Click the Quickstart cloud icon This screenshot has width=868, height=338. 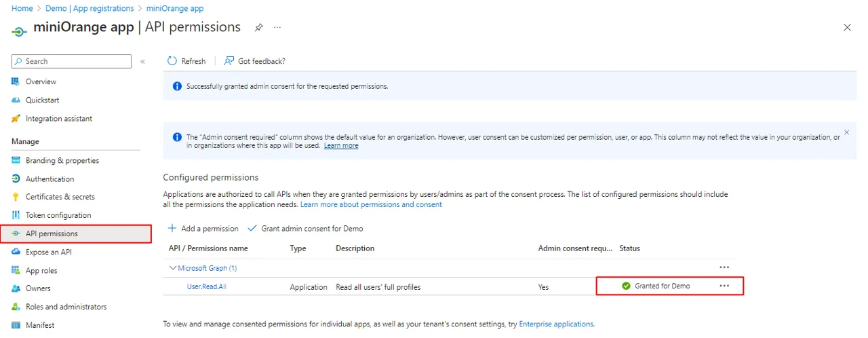[x=16, y=100]
